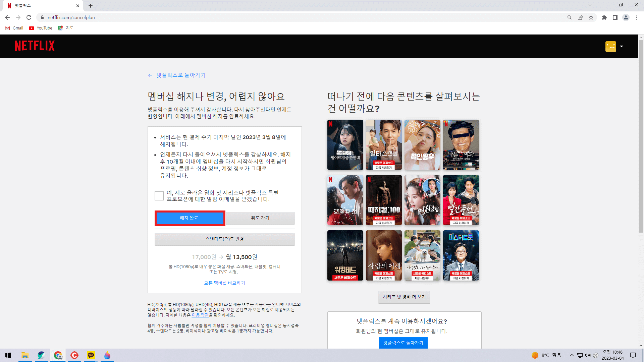Click the blue 해지 완료 button
The width and height of the screenshot is (644, 362).
190,218
